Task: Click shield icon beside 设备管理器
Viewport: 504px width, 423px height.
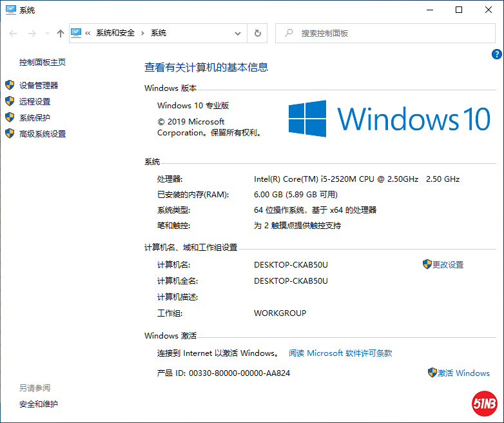Action: tap(10, 85)
